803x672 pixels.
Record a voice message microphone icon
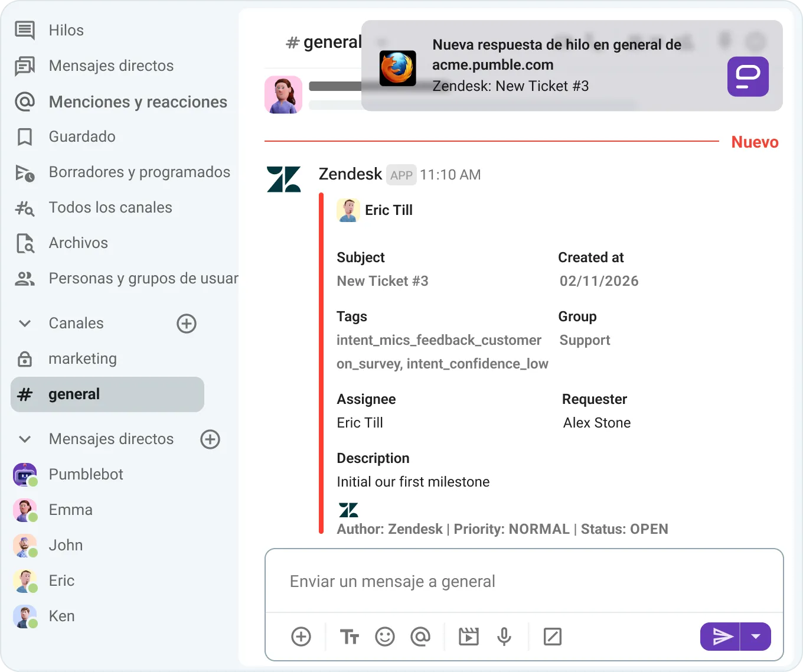click(x=504, y=637)
